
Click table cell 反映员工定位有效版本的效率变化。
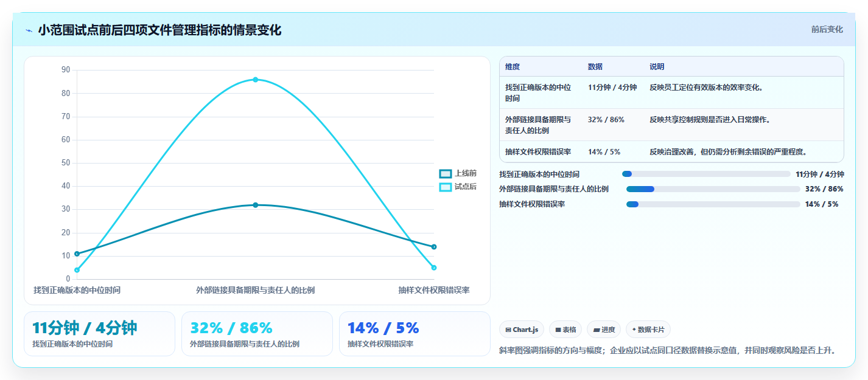point(708,88)
